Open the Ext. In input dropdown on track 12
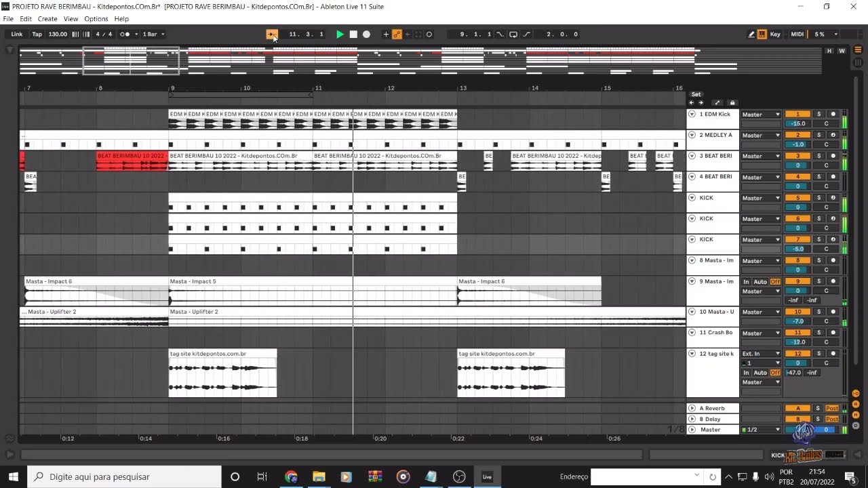Image resolution: width=868 pixels, height=488 pixels. coord(761,354)
